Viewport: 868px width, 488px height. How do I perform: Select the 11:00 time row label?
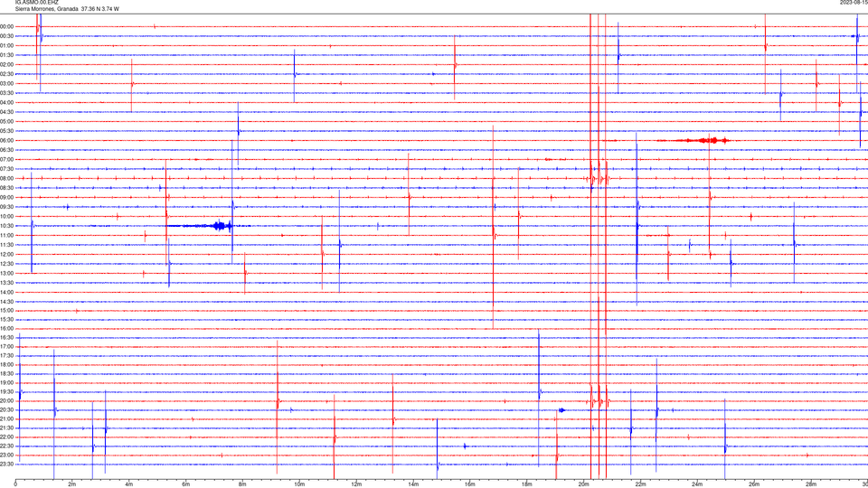[6, 235]
